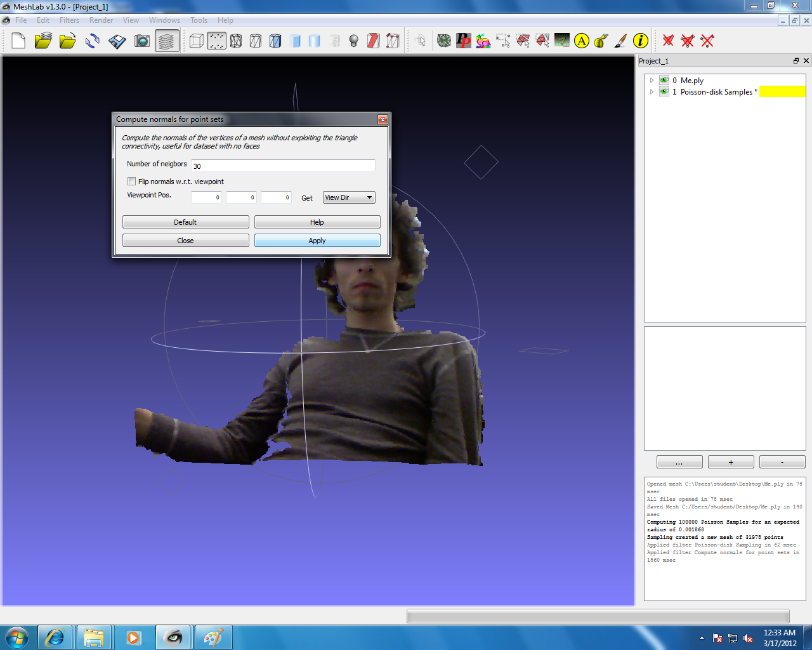Click Close in Compute normals dialog
Screen dimensions: 812x650
click(185, 241)
